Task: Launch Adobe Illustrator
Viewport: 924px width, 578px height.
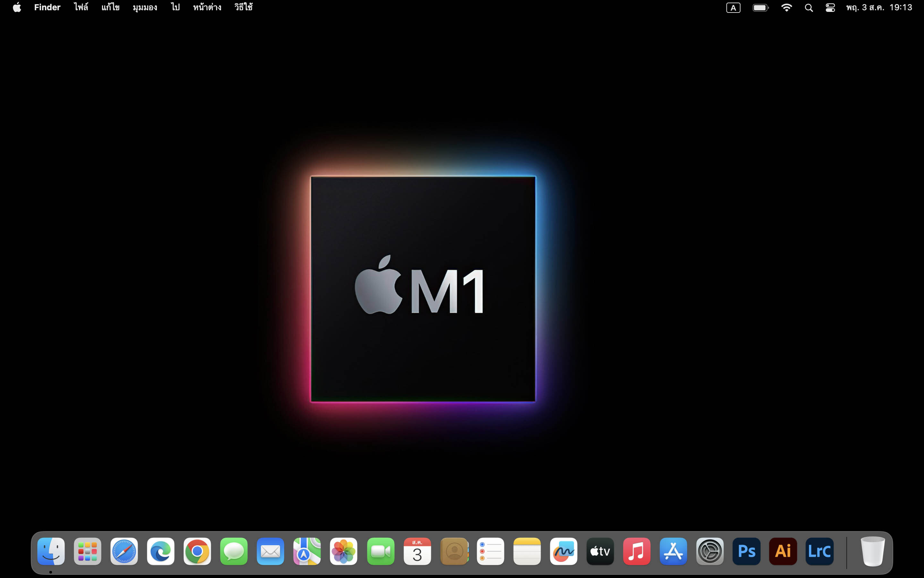Action: [x=783, y=551]
